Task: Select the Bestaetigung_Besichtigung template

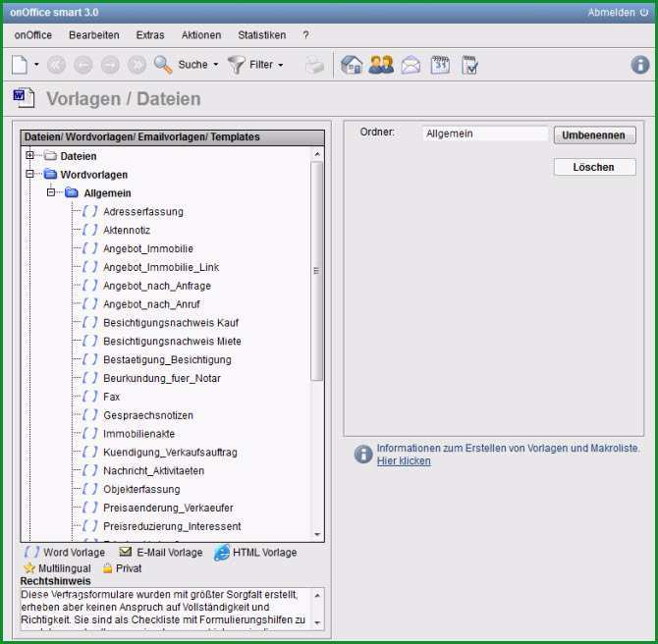Action: pyautogui.click(x=167, y=359)
